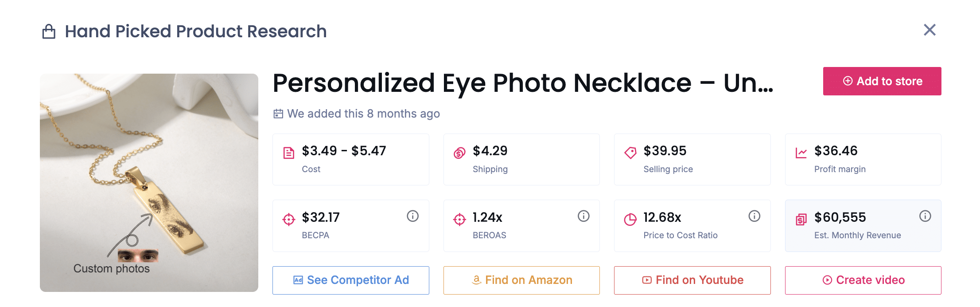Find the necklace on Amazon
Screen dimensions: 980x307
click(x=521, y=280)
